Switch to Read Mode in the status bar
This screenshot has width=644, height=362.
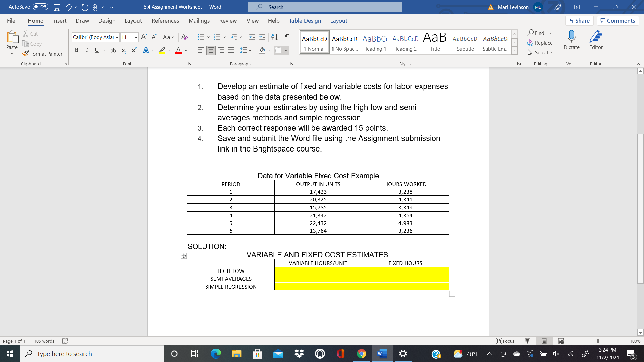[x=528, y=341]
